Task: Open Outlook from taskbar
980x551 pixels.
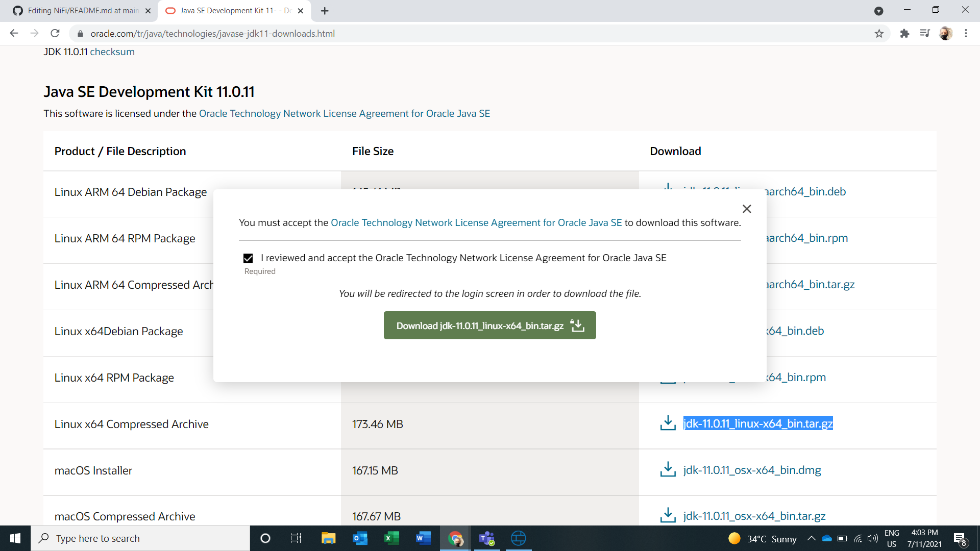Action: pyautogui.click(x=360, y=538)
